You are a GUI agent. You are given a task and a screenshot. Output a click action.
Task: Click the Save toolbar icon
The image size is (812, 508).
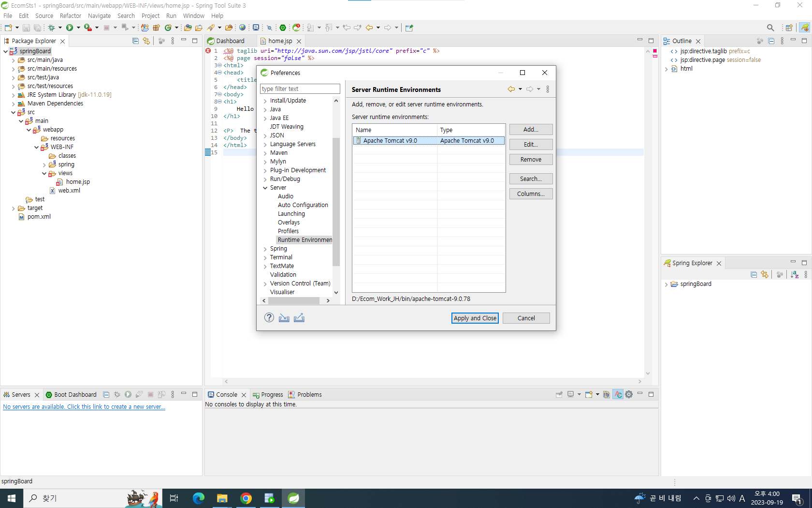tap(26, 28)
